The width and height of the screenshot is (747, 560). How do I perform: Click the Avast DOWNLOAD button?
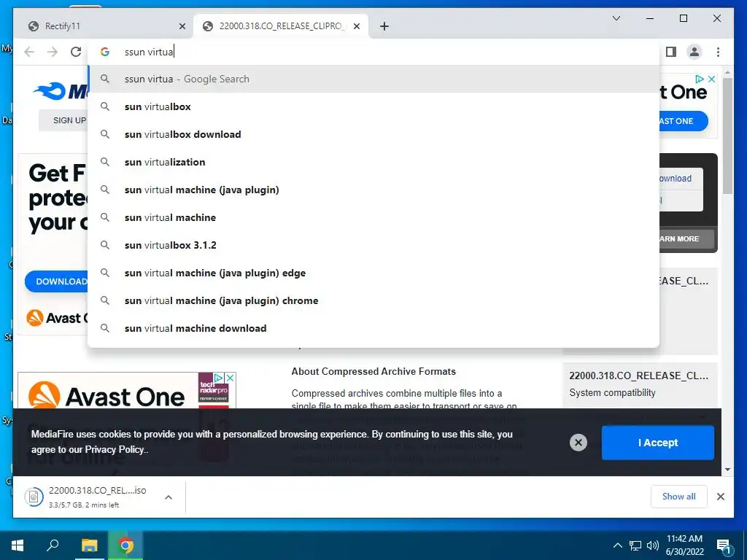coord(56,281)
